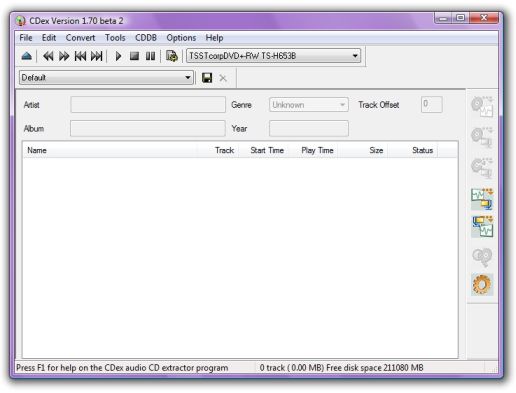Click Convert WAV to compressed audio icon
The height and width of the screenshot is (393, 516).
coord(482,199)
